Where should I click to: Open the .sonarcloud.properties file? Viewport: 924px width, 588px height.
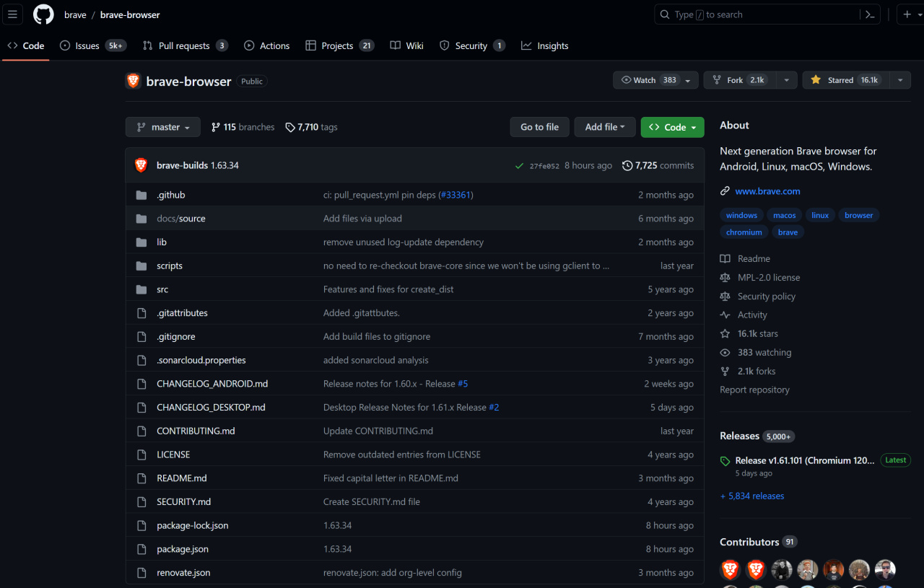tap(201, 360)
